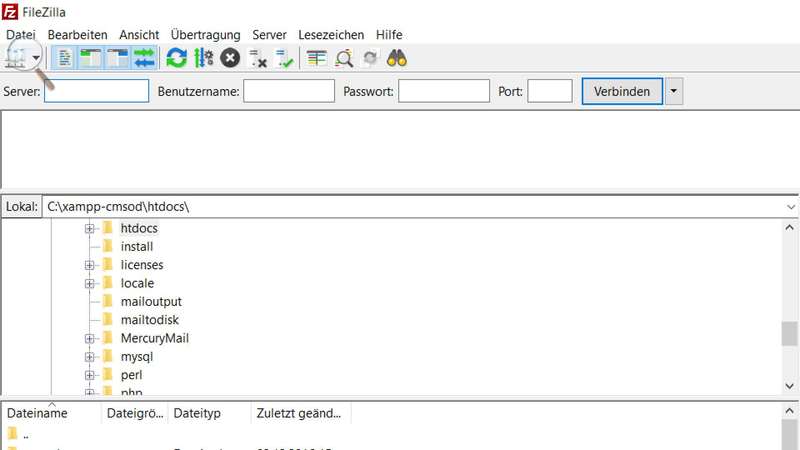Toggle synchronized browsing icon
The width and height of the screenshot is (800, 450).
(370, 58)
